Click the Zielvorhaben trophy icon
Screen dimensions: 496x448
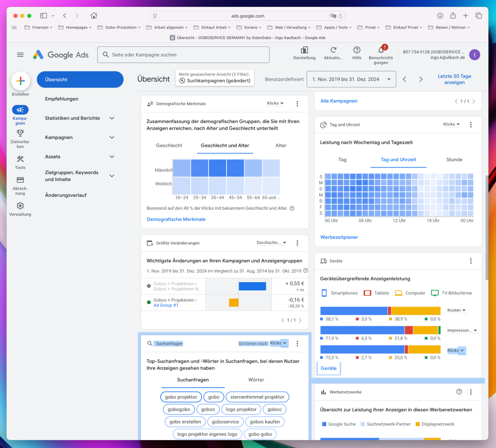20,133
